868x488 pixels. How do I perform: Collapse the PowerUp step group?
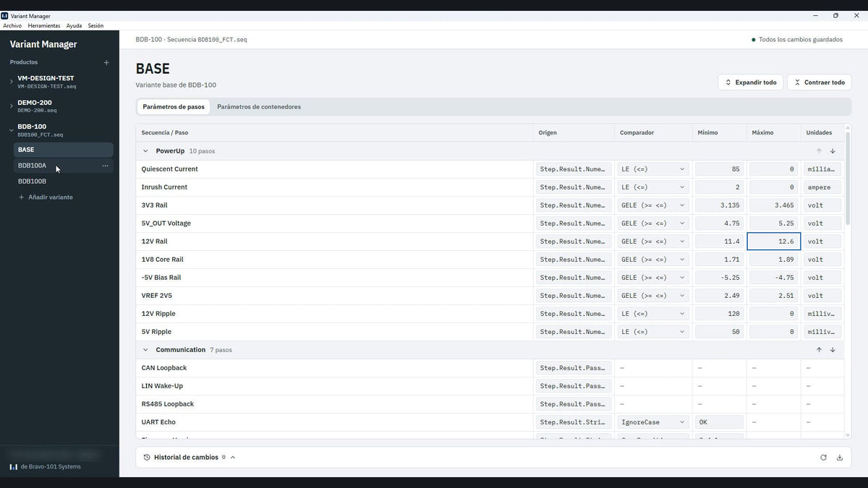tap(145, 151)
